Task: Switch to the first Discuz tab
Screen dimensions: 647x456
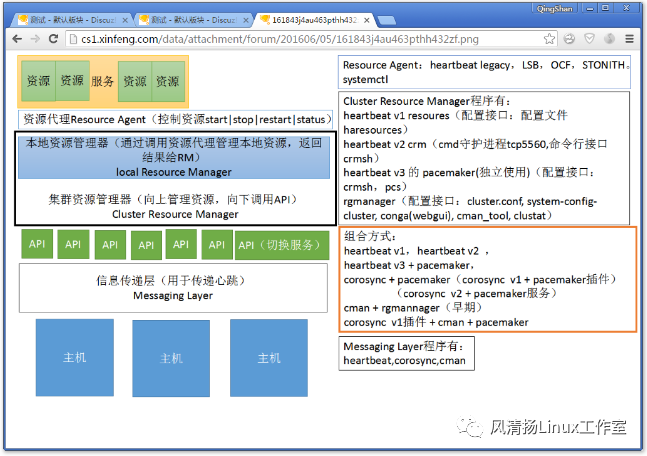Action: (x=72, y=20)
